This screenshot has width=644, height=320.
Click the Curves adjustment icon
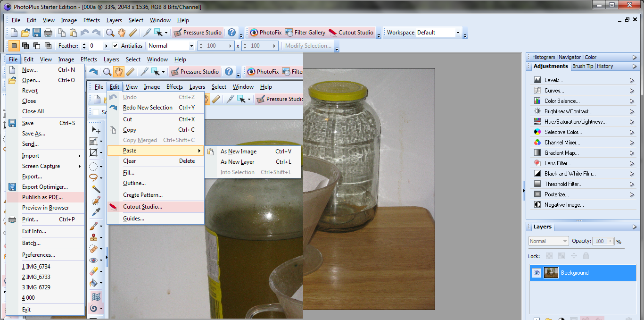[x=537, y=91]
